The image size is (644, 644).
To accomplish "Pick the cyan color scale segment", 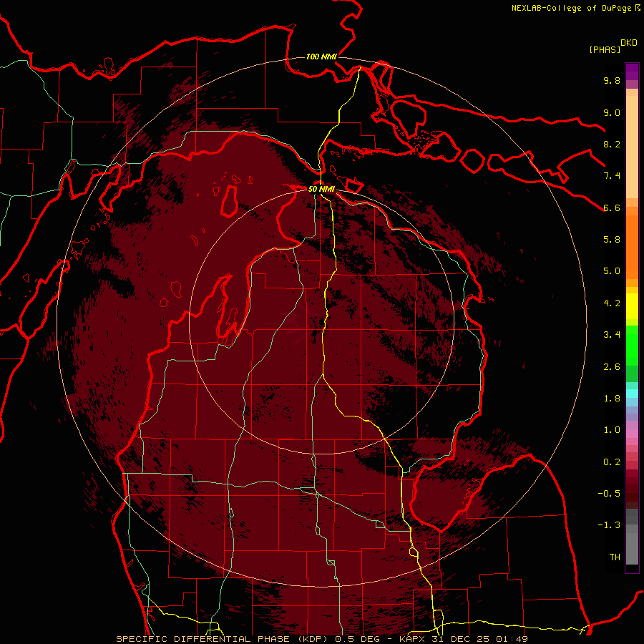I will pos(632,394).
